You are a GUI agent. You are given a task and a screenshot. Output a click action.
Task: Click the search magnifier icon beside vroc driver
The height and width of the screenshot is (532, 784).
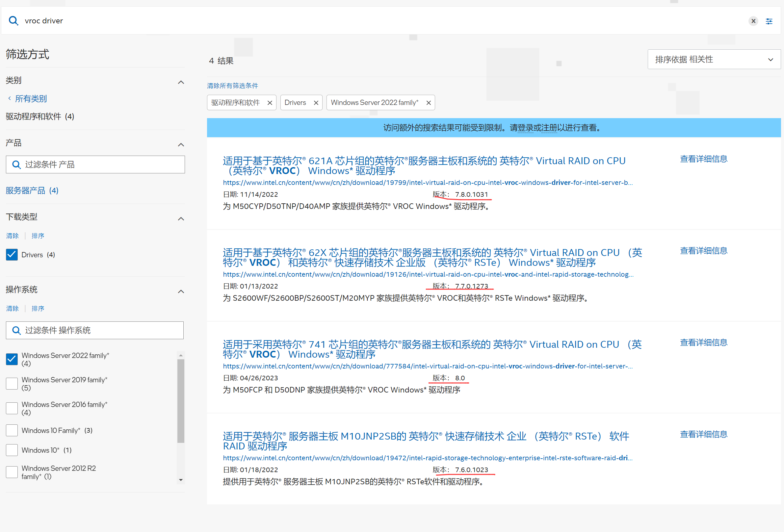click(13, 21)
